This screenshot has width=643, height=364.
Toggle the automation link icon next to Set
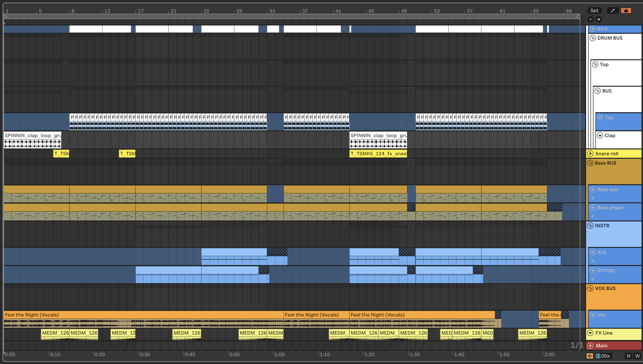pyautogui.click(x=612, y=11)
